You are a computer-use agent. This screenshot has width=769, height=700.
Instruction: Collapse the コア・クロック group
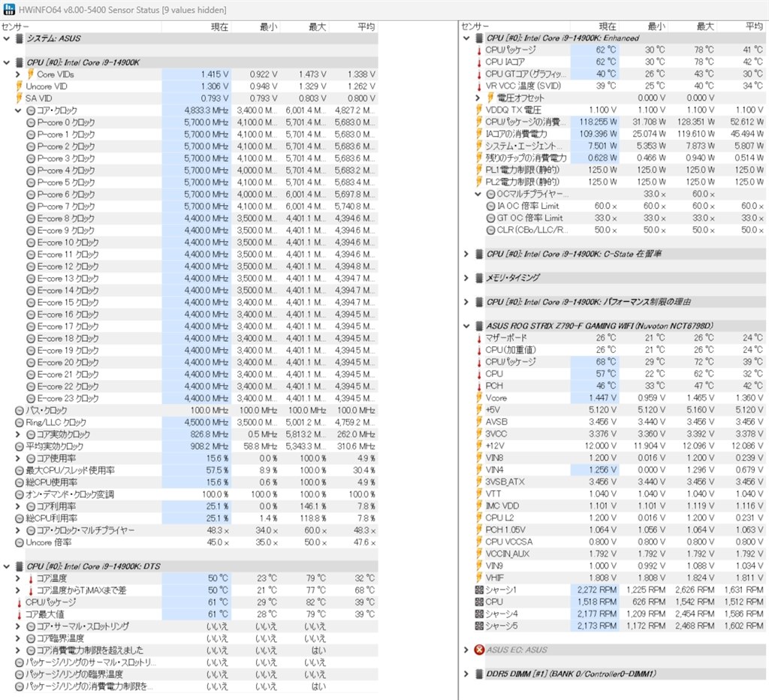(18, 110)
